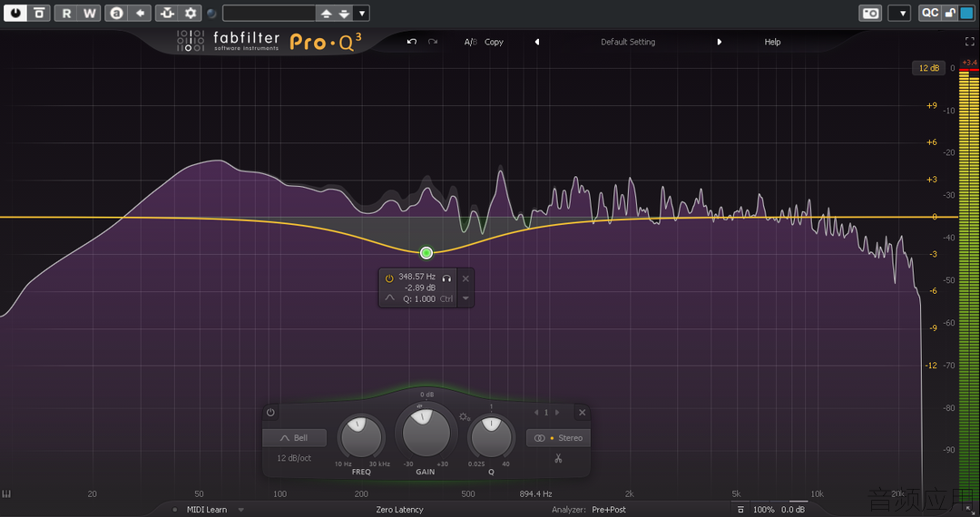Select the green EQ band 1 node
Image resolution: width=980 pixels, height=517 pixels.
coord(426,253)
